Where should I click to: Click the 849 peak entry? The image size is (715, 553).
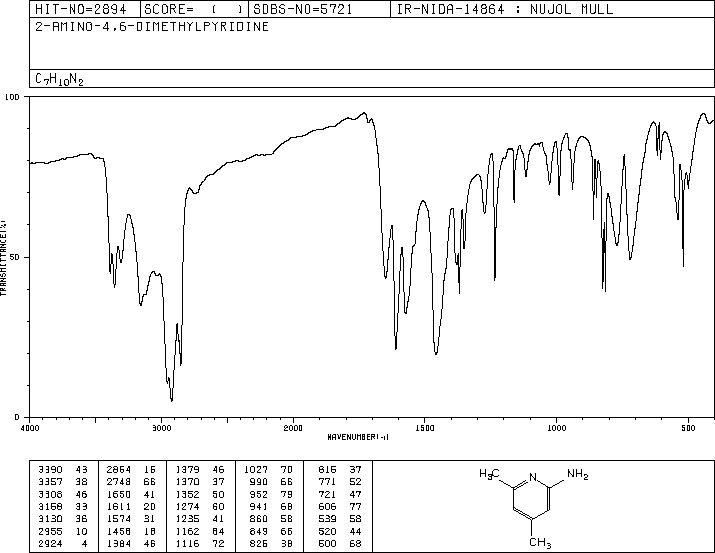coord(259,531)
